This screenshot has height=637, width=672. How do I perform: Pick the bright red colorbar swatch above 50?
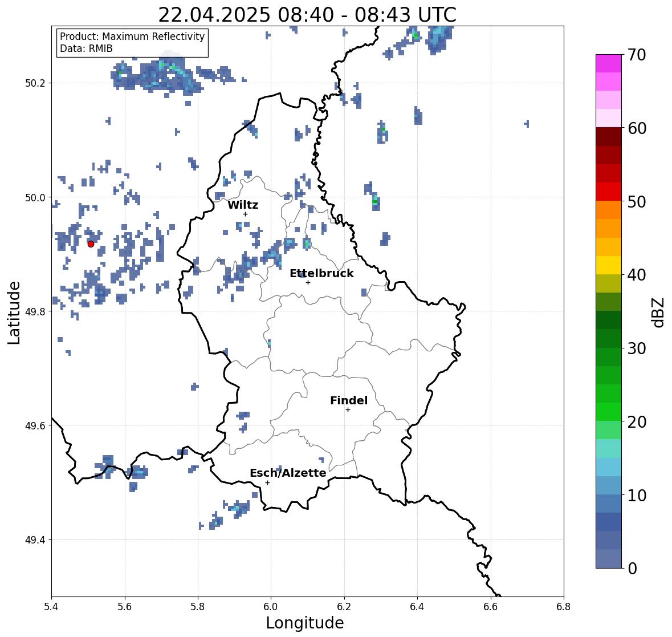click(x=609, y=192)
